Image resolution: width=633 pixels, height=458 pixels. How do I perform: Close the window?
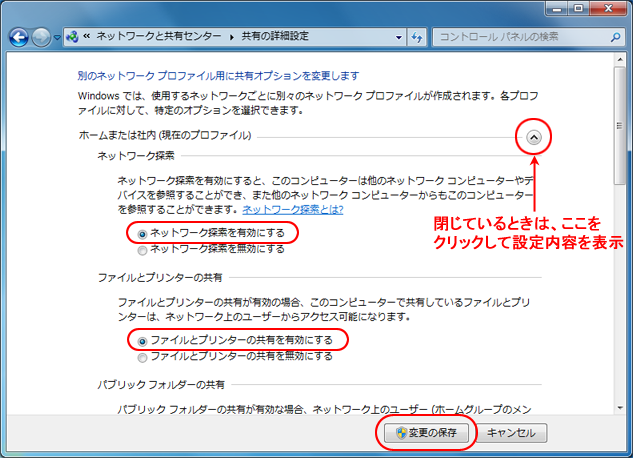tap(608, 9)
